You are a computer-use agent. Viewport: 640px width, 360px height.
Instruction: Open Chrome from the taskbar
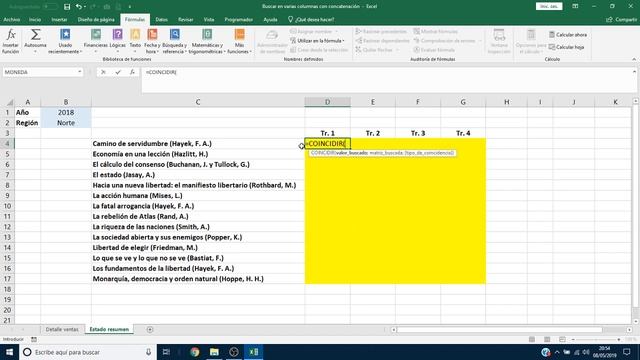(x=194, y=352)
